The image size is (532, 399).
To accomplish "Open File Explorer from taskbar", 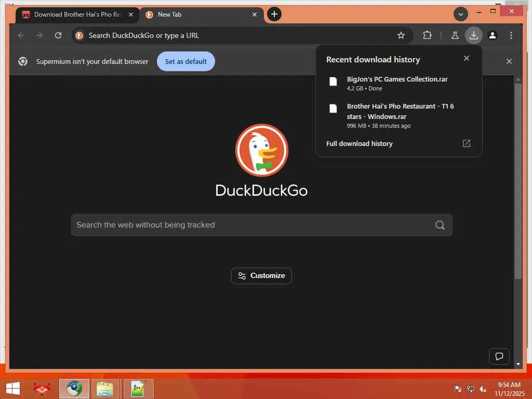I will pyautogui.click(x=105, y=389).
